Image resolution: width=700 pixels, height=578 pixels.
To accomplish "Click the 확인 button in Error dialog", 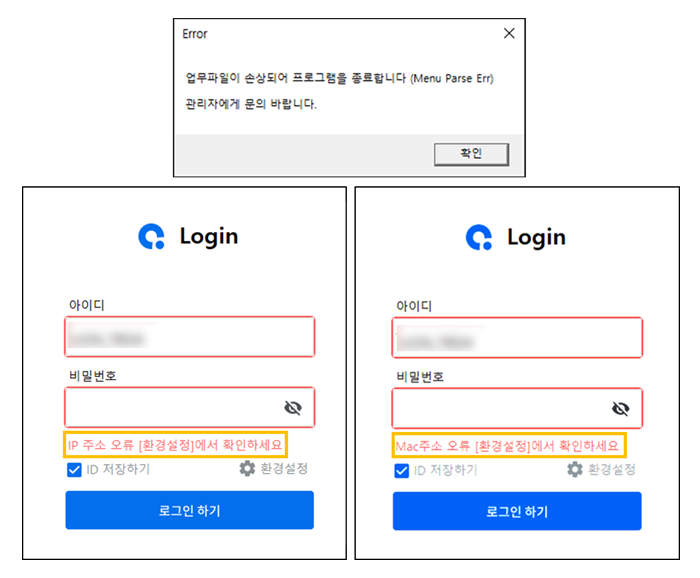I will [x=471, y=154].
